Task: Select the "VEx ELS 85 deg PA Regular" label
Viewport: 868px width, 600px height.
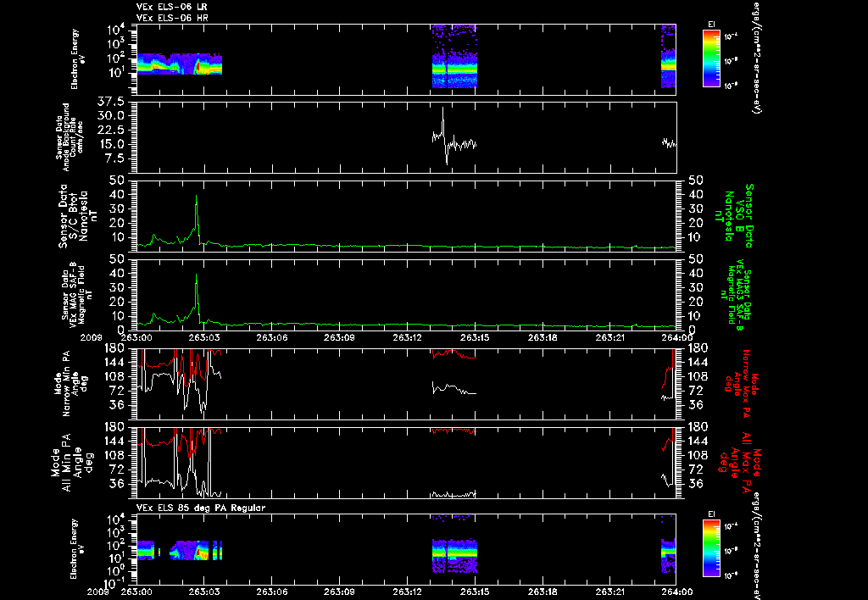Action: point(201,508)
